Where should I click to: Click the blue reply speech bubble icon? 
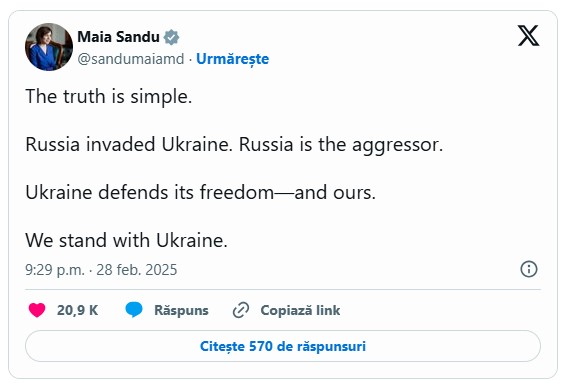tap(134, 310)
